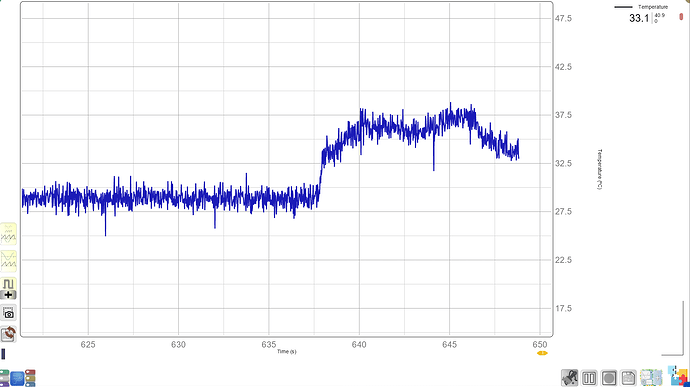Click the 33.1 temperature readout value
Image resolution: width=690 pixels, height=387 pixels.
point(639,18)
